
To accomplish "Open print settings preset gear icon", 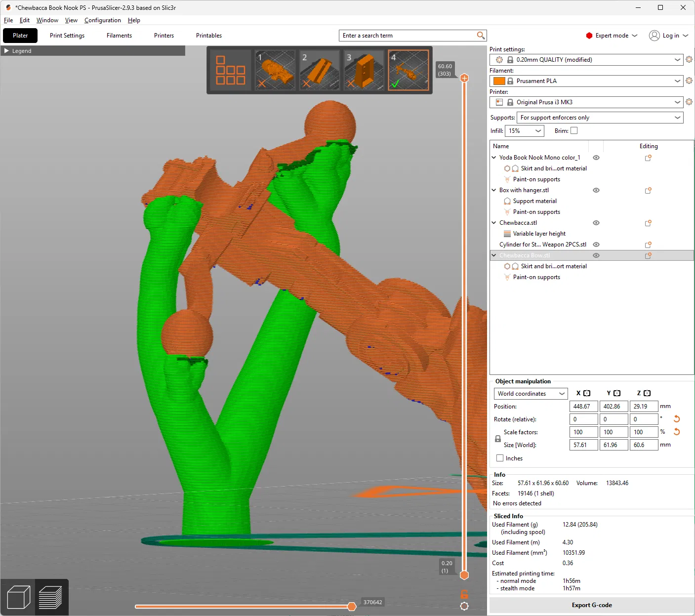I will tap(689, 60).
